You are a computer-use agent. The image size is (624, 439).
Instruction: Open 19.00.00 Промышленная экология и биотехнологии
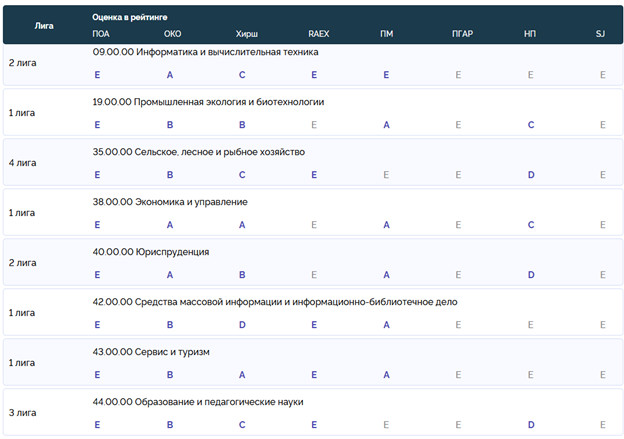click(x=208, y=102)
